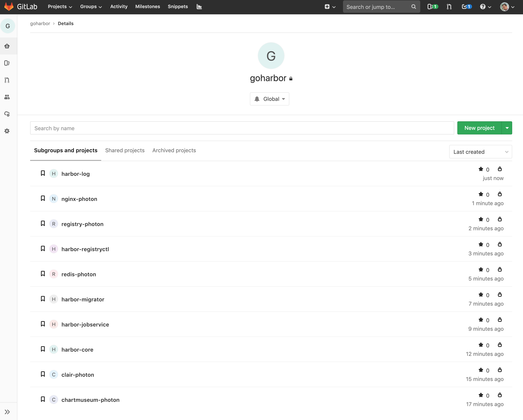The width and height of the screenshot is (523, 420).
Task: Focus the Search by name field
Action: [242, 128]
